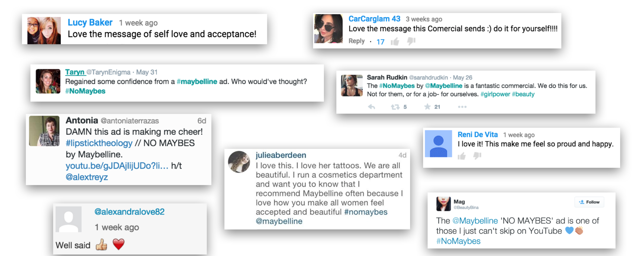Open the youtu.be link in Antonia's tweet

[117, 166]
